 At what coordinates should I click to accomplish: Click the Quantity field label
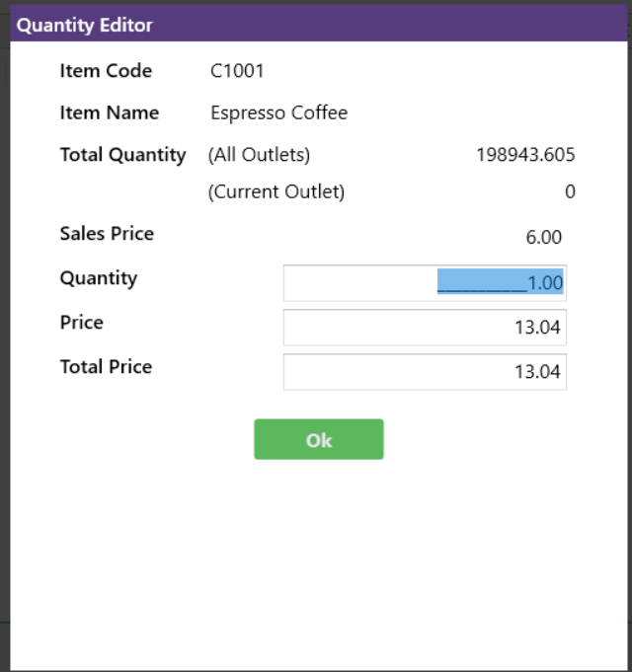pyautogui.click(x=99, y=278)
